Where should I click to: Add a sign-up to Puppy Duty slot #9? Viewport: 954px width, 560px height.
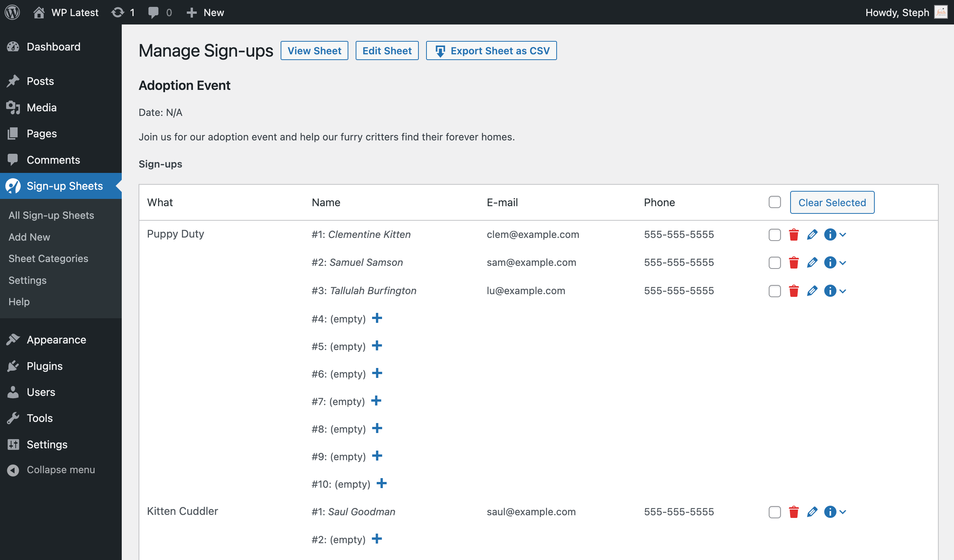pyautogui.click(x=377, y=456)
